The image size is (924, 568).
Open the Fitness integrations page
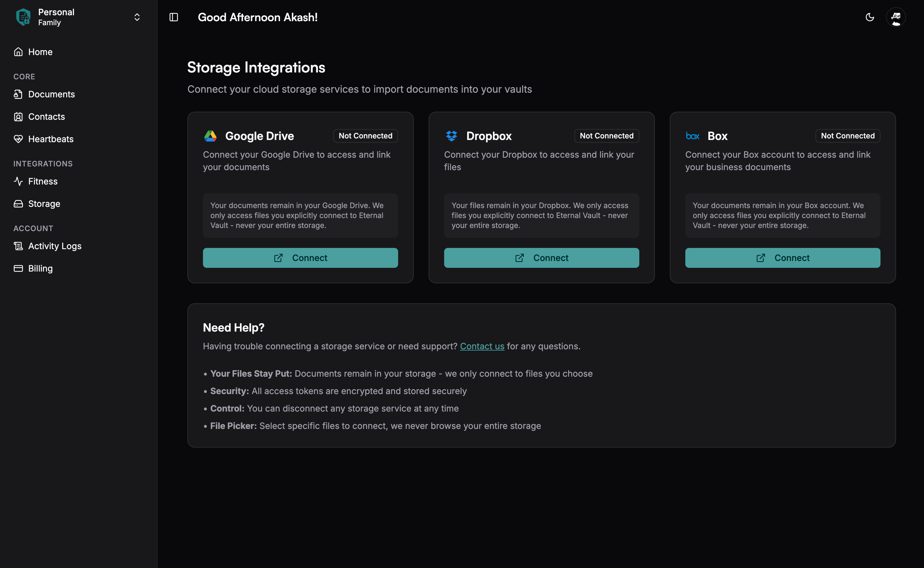pos(78,181)
